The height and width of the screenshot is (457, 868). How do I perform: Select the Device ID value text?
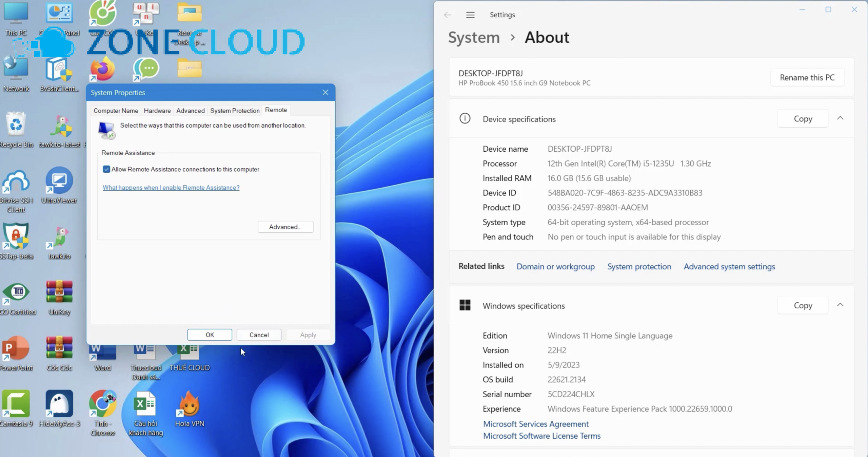pos(625,193)
